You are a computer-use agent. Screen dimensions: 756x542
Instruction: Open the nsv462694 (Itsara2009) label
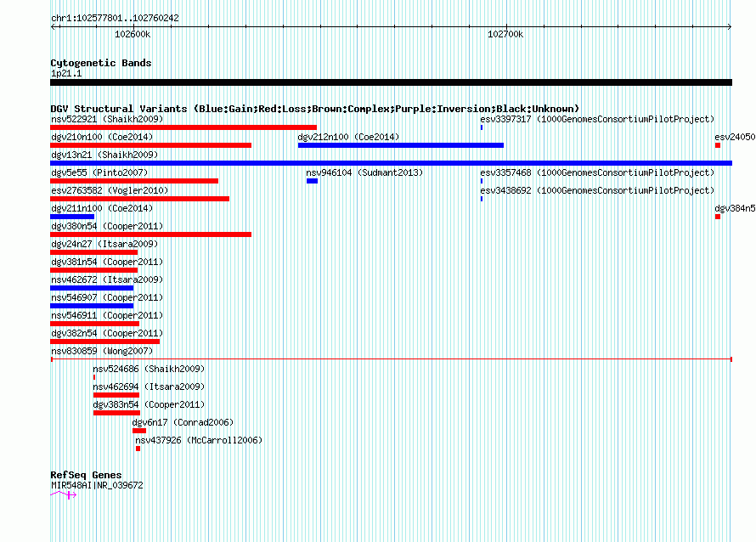[149, 387]
